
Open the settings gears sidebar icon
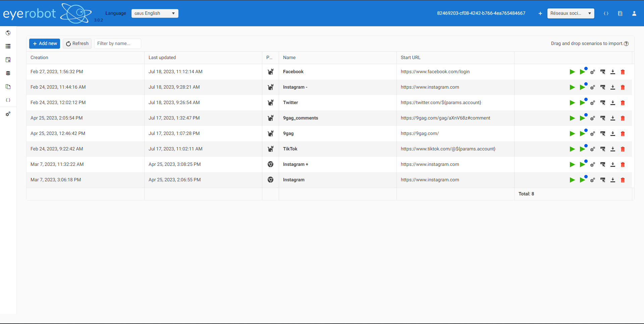tap(8, 114)
